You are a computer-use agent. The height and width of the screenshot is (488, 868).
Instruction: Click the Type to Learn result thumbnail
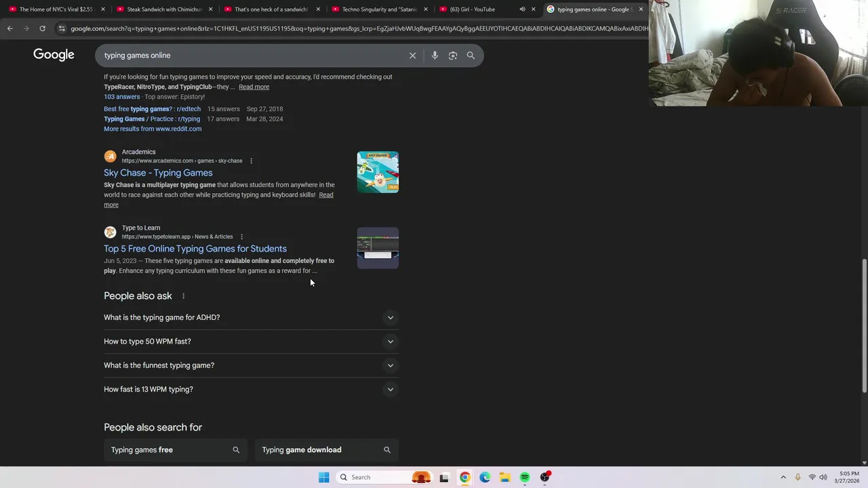click(378, 248)
